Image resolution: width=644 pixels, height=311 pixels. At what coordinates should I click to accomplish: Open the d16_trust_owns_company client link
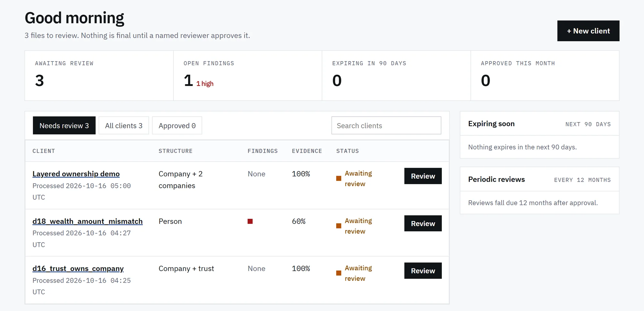pyautogui.click(x=78, y=268)
